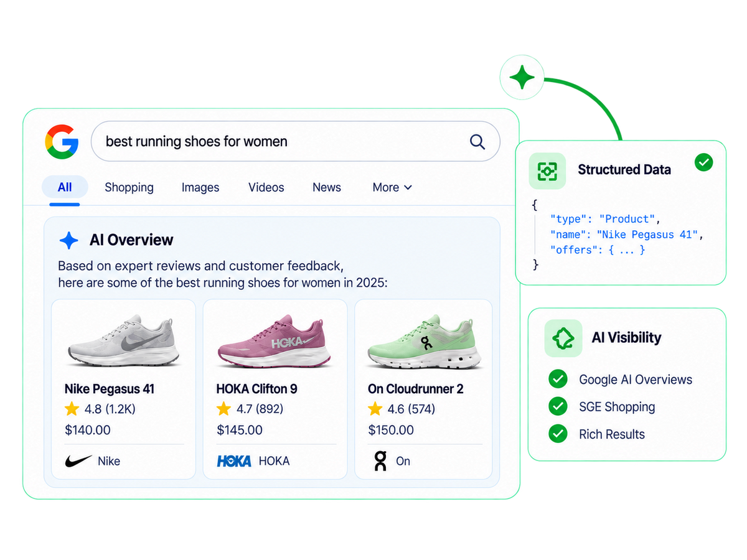Go to the Videos tab
This screenshot has height=560, width=747.
[x=266, y=187]
